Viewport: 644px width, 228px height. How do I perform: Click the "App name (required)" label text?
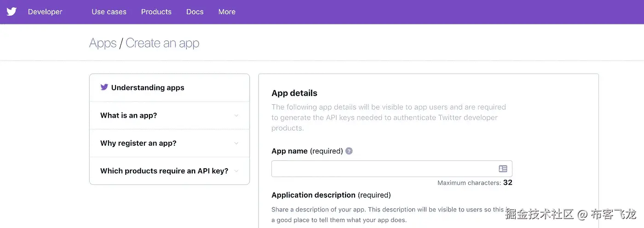(x=307, y=151)
